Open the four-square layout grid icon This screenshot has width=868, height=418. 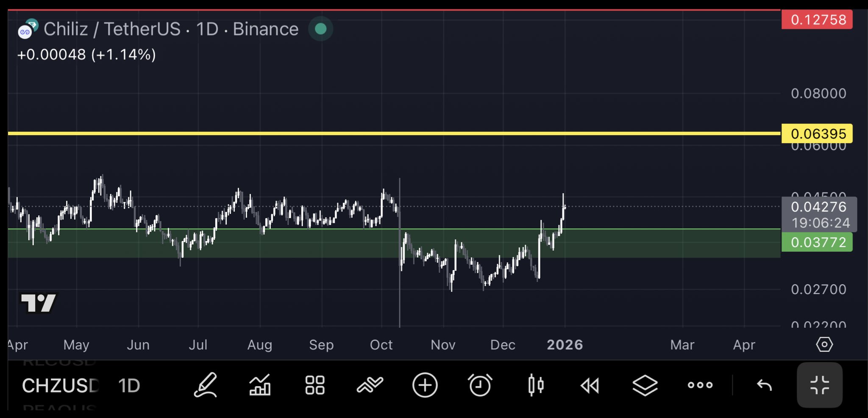pyautogui.click(x=315, y=385)
